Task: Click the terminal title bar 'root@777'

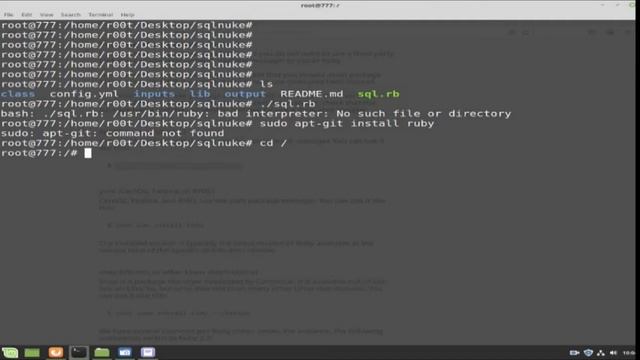Action: [320, 5]
